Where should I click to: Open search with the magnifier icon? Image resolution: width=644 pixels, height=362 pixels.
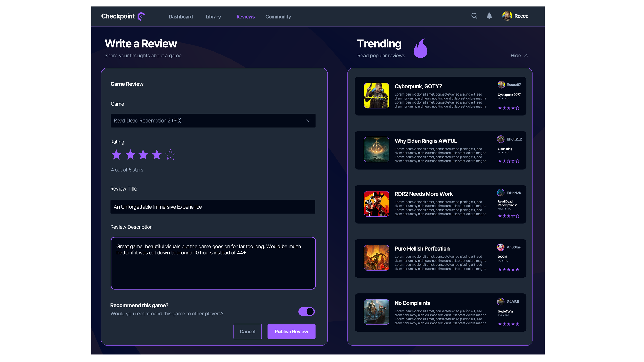pyautogui.click(x=474, y=16)
